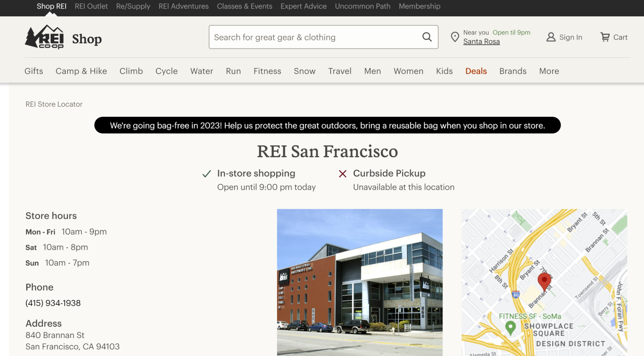
Task: Expand the Men category
Action: click(x=372, y=71)
